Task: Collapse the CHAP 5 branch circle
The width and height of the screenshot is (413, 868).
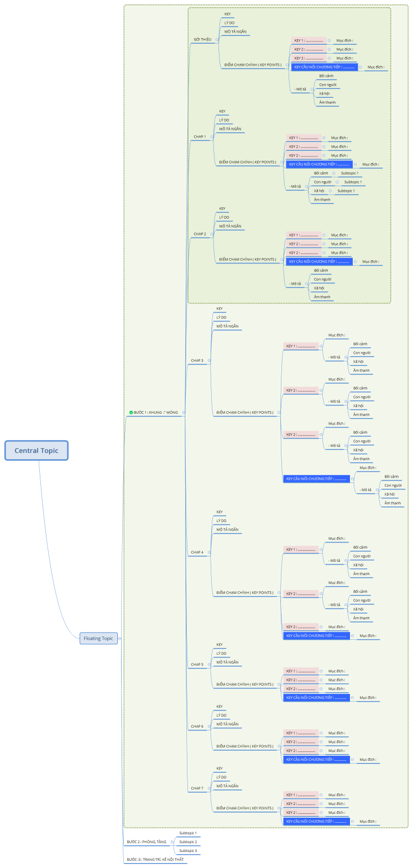Action: click(209, 664)
